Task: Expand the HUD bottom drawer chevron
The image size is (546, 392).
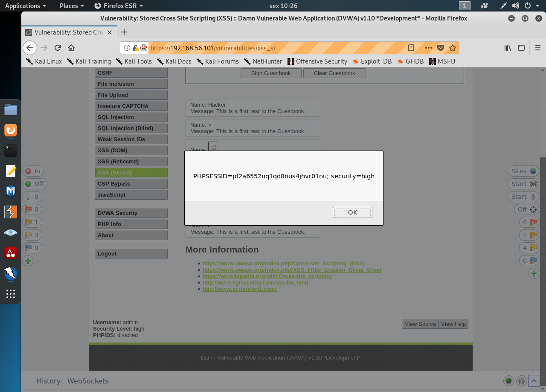Action: click(x=534, y=381)
